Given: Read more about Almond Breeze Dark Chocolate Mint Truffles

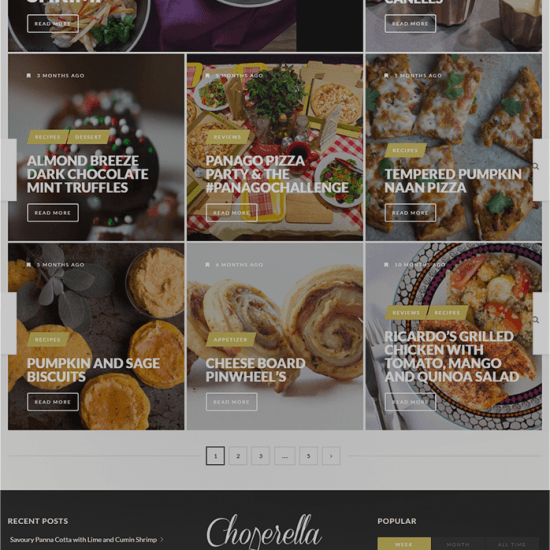Looking at the screenshot, I should 53,213.
